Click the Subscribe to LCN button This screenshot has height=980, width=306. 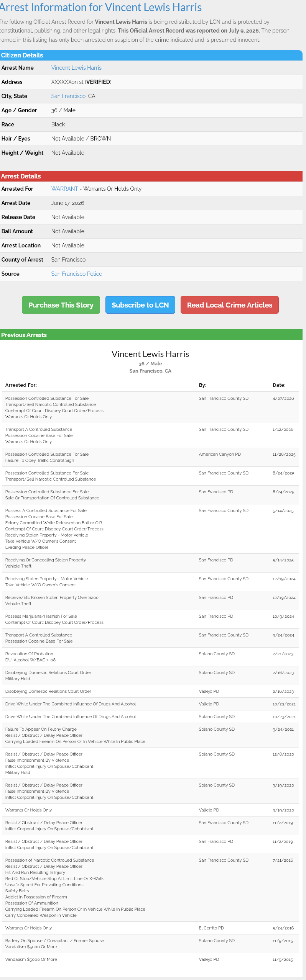click(x=140, y=305)
